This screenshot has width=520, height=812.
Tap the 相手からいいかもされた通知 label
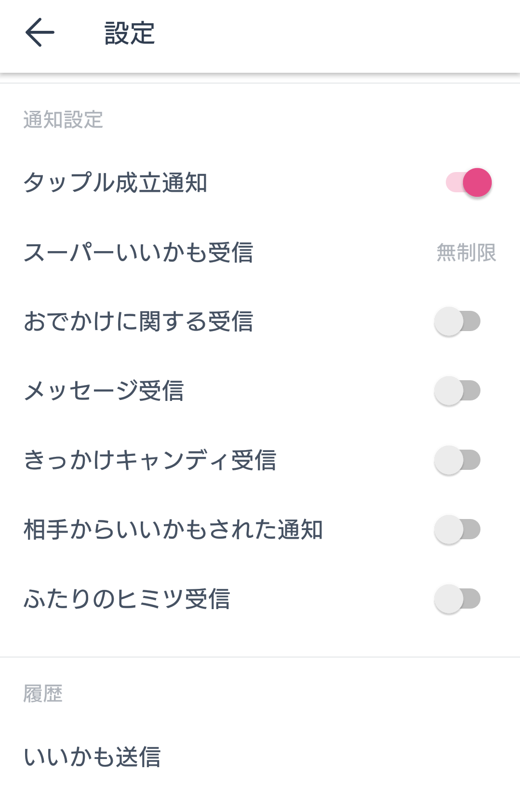click(173, 530)
